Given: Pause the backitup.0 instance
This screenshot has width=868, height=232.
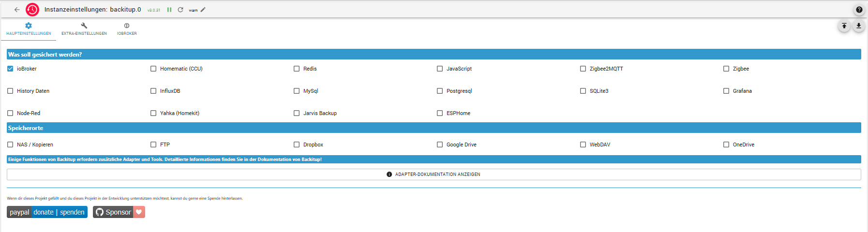Looking at the screenshot, I should (169, 10).
